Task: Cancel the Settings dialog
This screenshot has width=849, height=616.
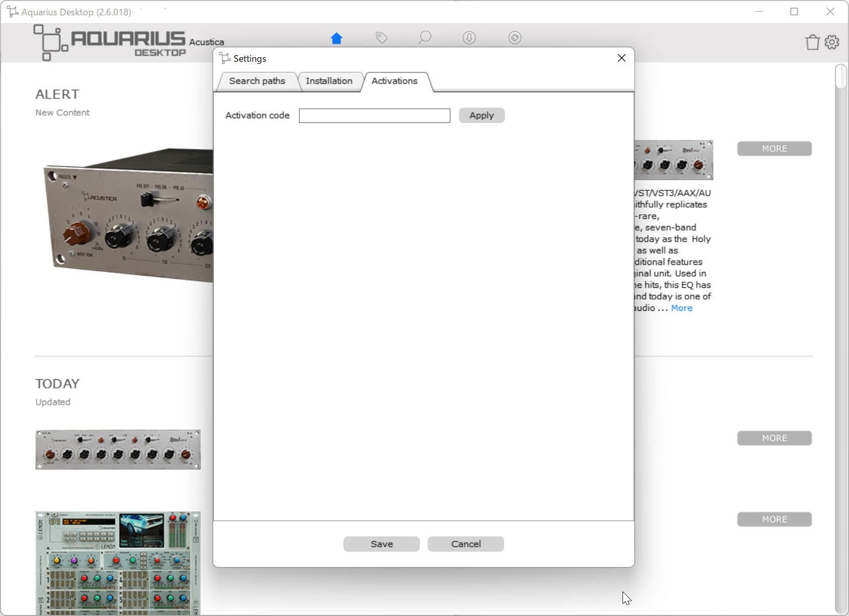Action: (x=466, y=544)
